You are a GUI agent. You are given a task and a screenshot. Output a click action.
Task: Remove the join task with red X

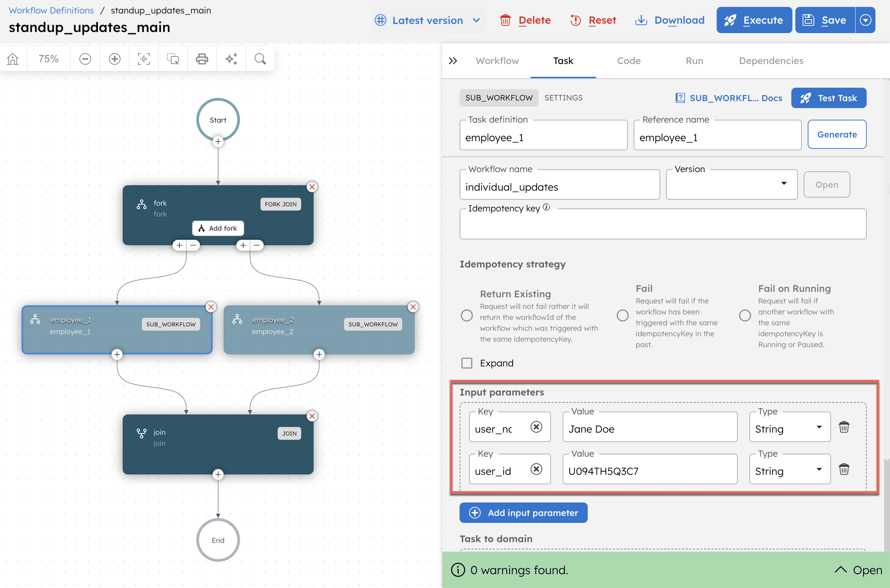coord(312,416)
